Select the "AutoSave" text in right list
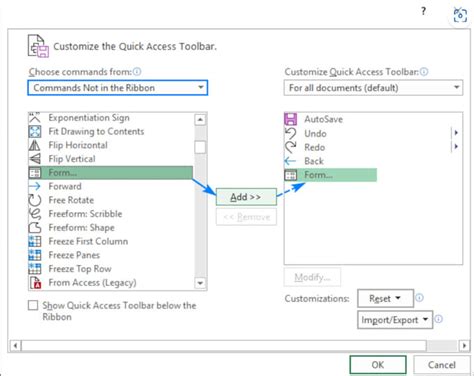Image resolution: width=474 pixels, height=376 pixels. click(x=323, y=119)
